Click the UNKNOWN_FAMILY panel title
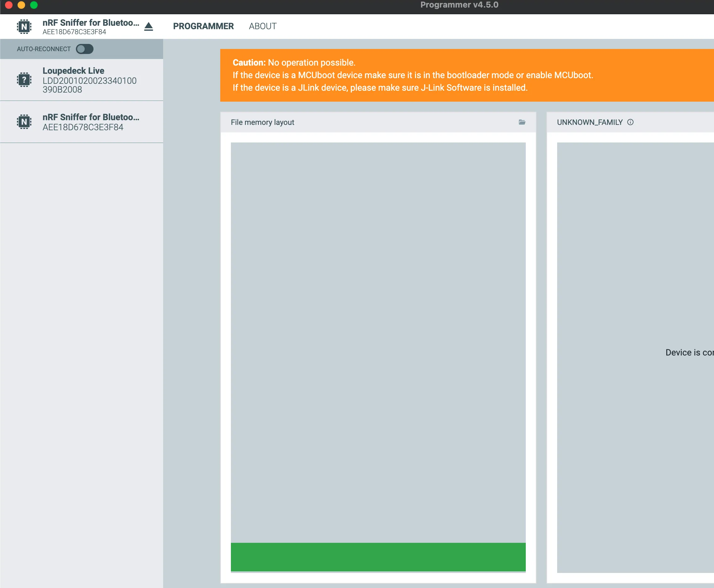This screenshot has height=588, width=714. pos(589,122)
